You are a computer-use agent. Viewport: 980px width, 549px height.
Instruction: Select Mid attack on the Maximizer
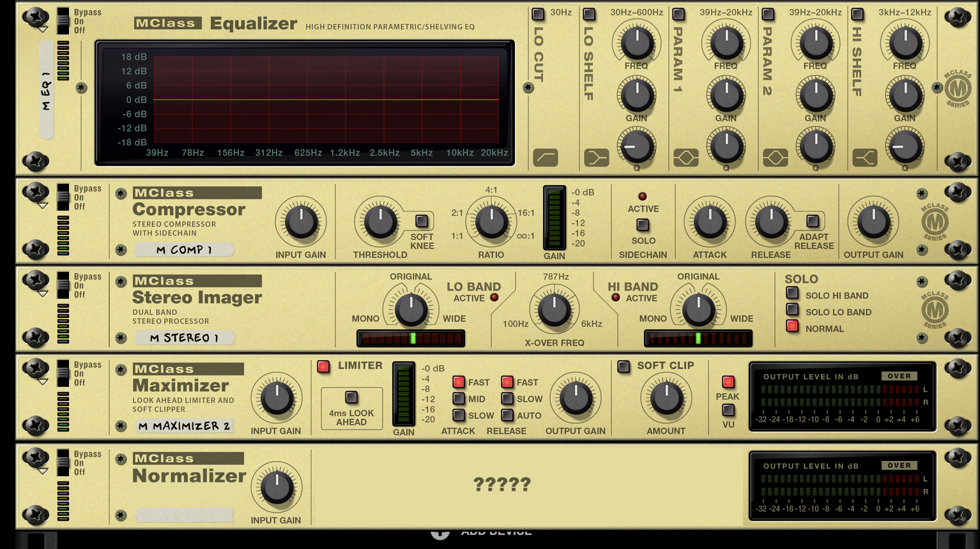coord(459,399)
